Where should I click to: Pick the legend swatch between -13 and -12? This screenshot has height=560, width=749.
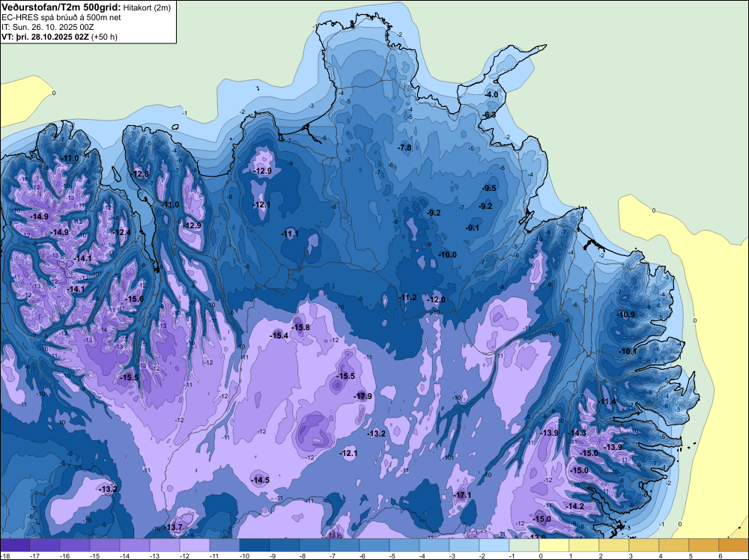[x=165, y=545]
